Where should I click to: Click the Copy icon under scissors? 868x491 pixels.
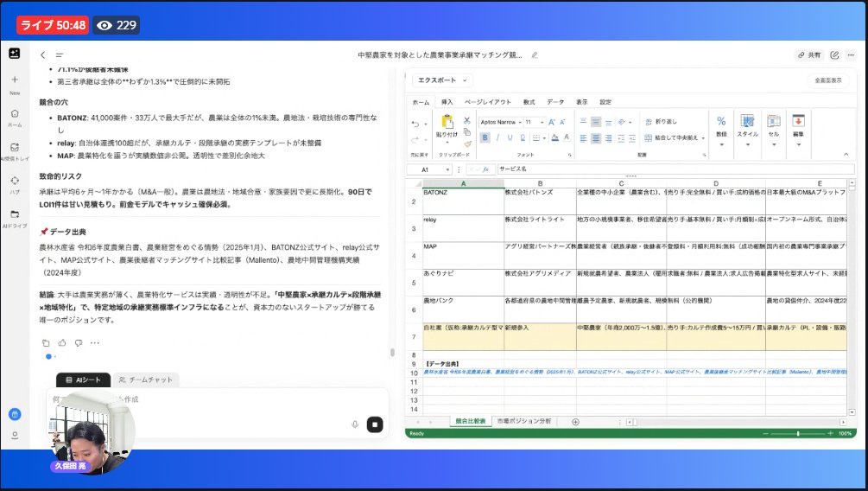[x=466, y=132]
